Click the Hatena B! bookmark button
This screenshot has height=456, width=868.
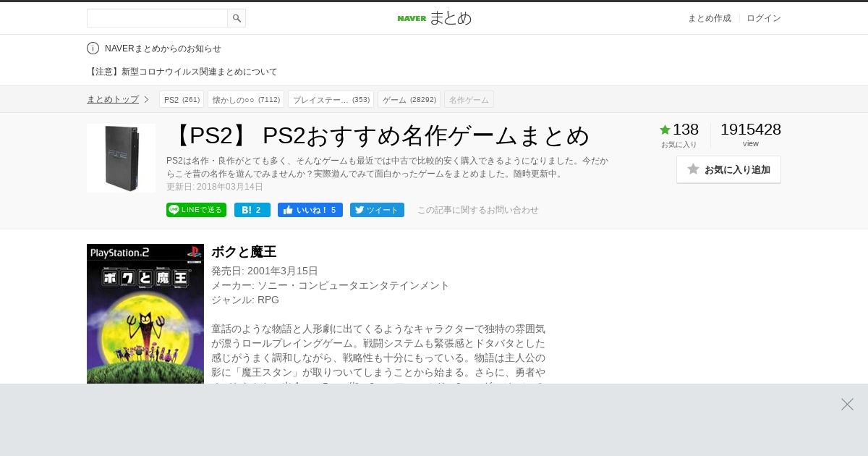coord(252,210)
